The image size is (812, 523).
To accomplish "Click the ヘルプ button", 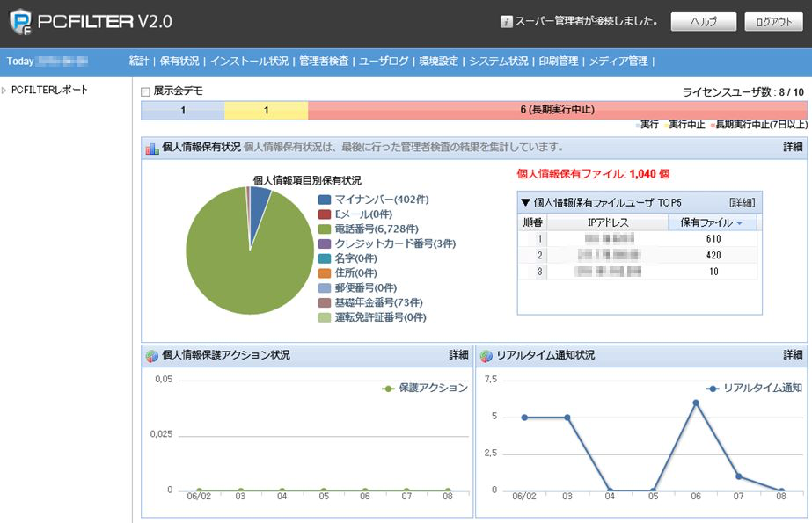I will [x=704, y=22].
